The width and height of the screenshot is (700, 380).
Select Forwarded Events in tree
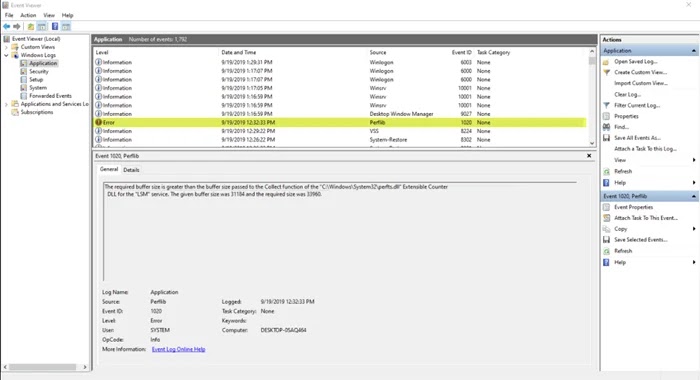tap(50, 96)
